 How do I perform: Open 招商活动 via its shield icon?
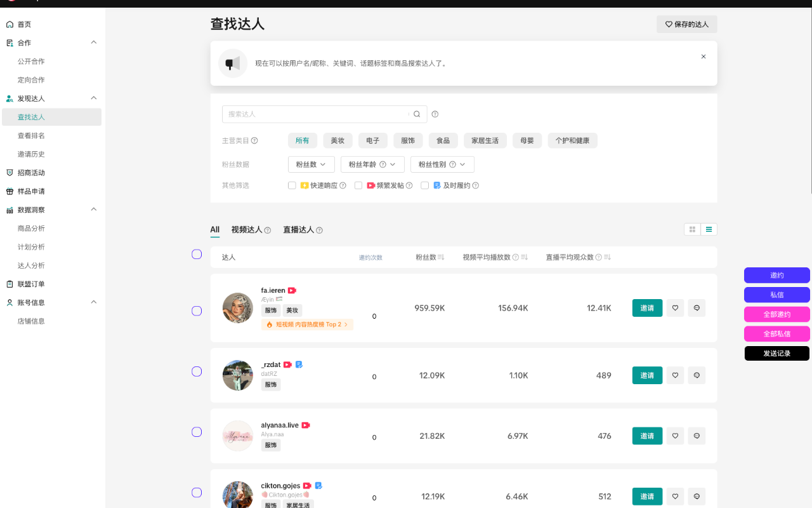coord(9,172)
